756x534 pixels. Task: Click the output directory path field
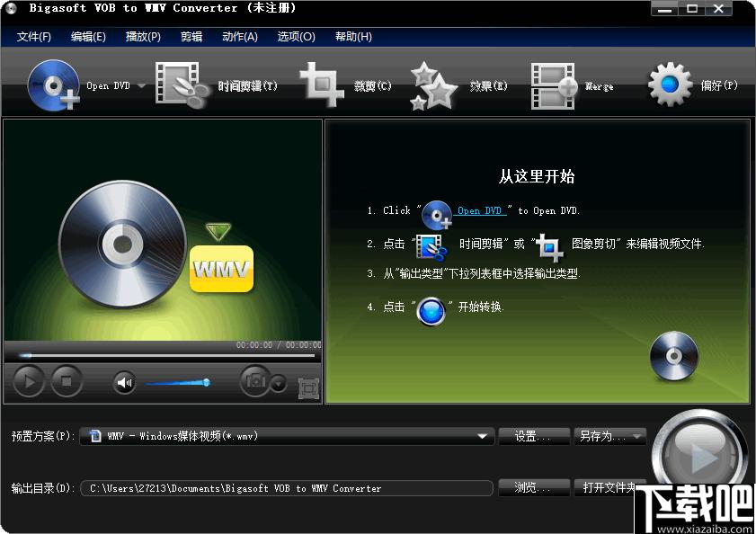(x=287, y=488)
